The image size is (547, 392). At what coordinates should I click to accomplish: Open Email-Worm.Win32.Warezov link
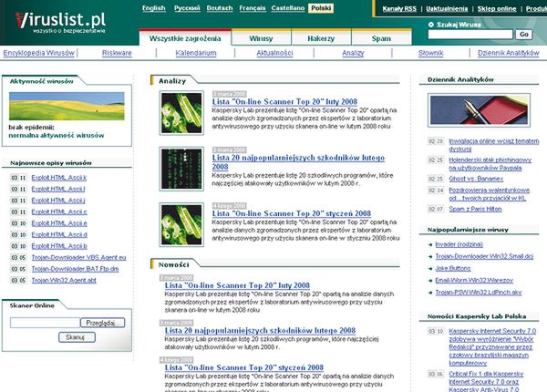474,281
